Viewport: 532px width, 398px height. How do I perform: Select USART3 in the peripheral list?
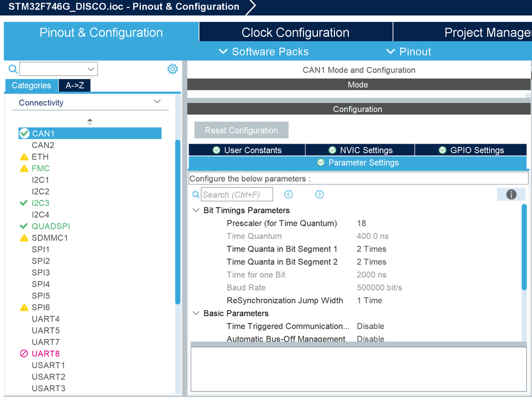coord(48,388)
